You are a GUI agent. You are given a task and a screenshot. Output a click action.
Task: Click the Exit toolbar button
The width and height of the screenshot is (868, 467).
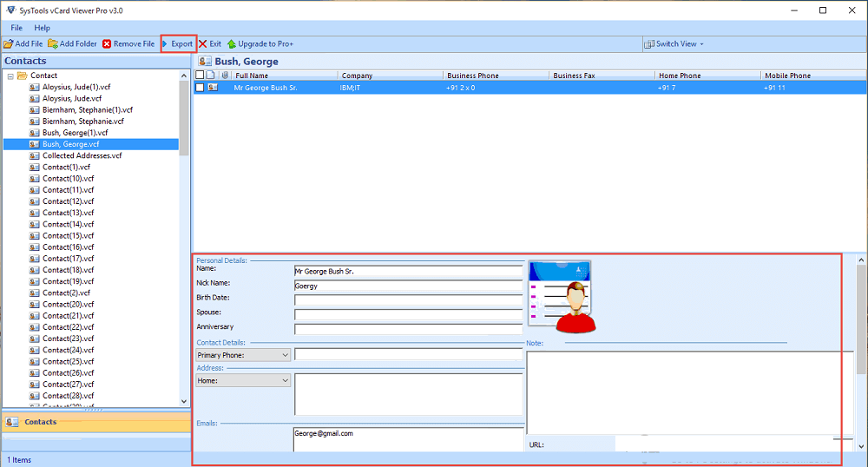[x=210, y=43]
